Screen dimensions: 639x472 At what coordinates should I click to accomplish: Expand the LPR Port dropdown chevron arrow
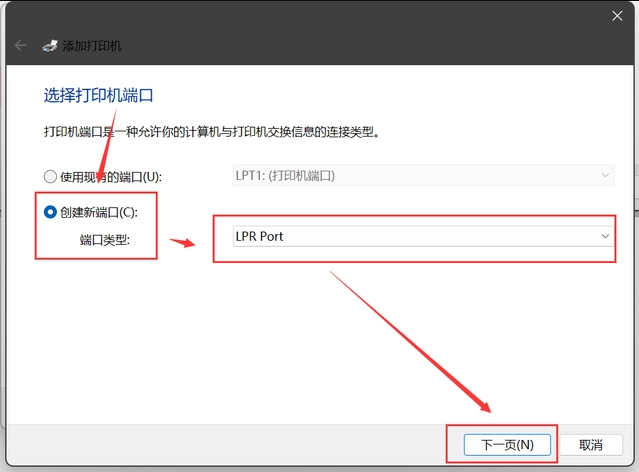(604, 236)
